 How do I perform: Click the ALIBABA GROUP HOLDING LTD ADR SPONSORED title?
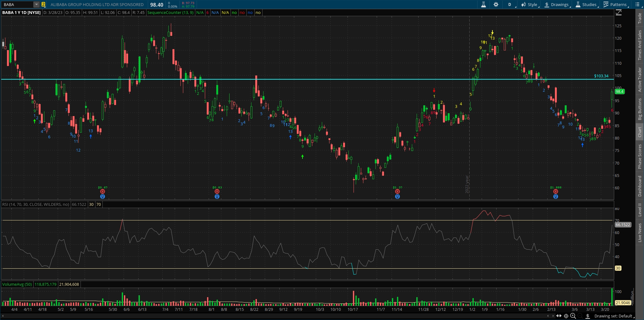pos(97,4)
